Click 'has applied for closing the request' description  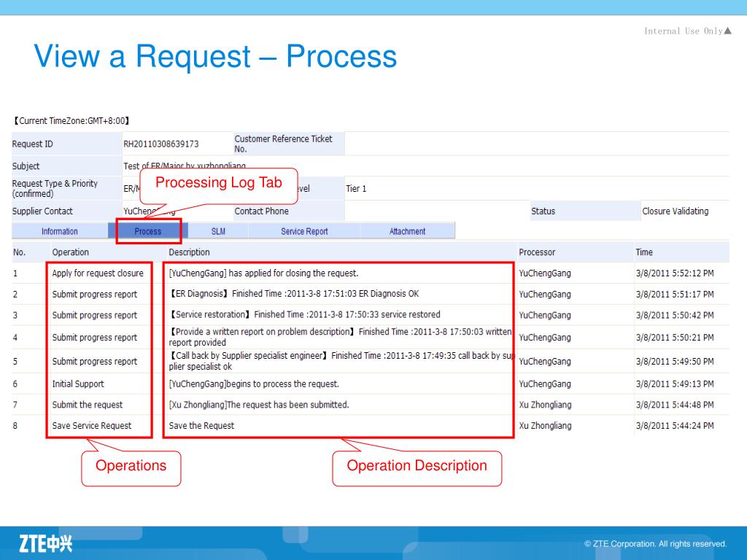click(263, 273)
